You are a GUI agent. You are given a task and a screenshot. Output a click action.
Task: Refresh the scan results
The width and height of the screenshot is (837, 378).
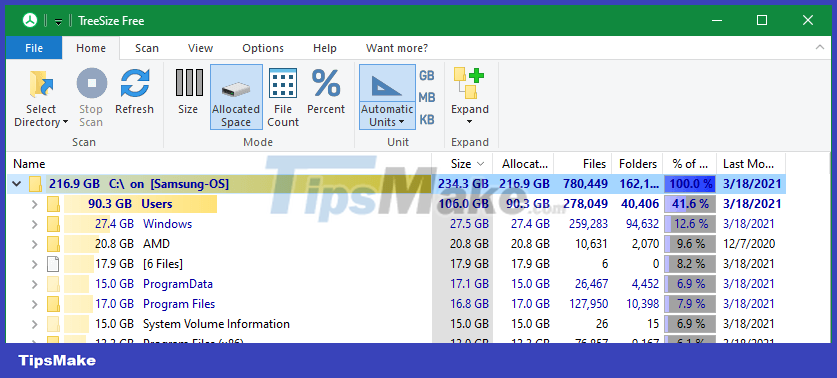pos(135,92)
